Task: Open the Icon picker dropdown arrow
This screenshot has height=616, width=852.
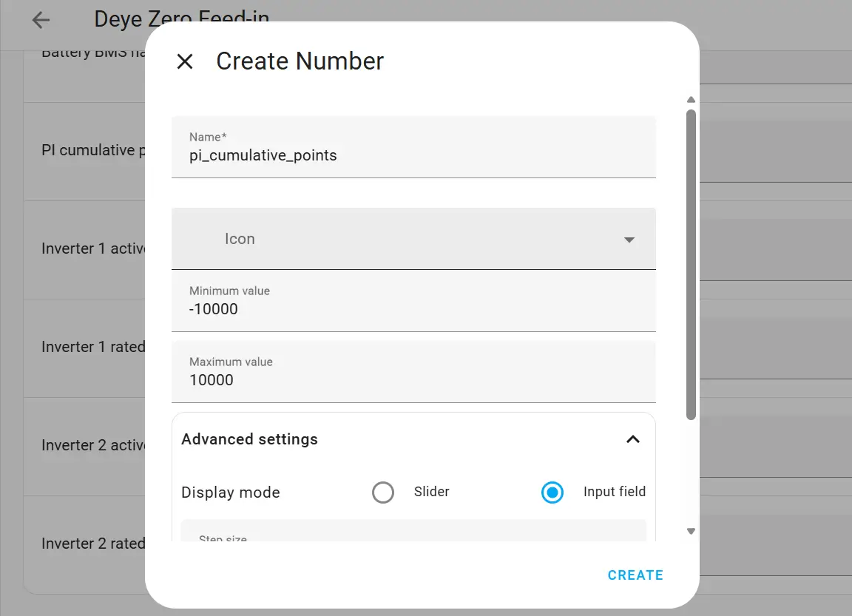Action: 629,240
